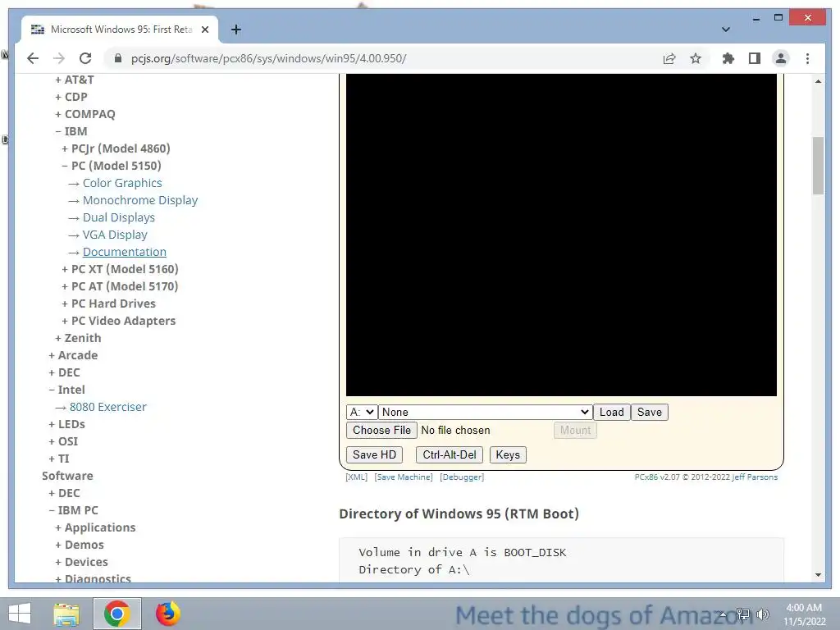Open the Monochrome Display link

point(140,200)
